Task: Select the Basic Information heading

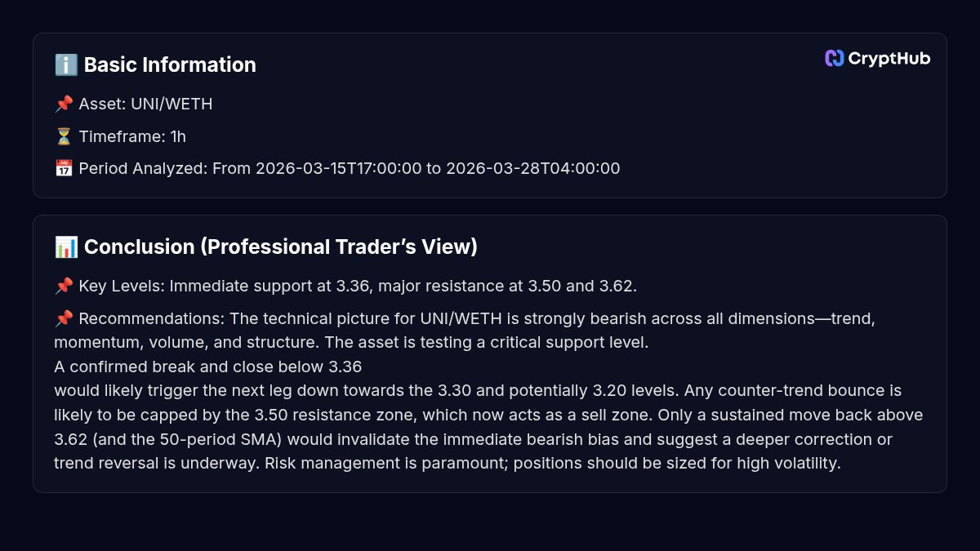Action: [170, 65]
